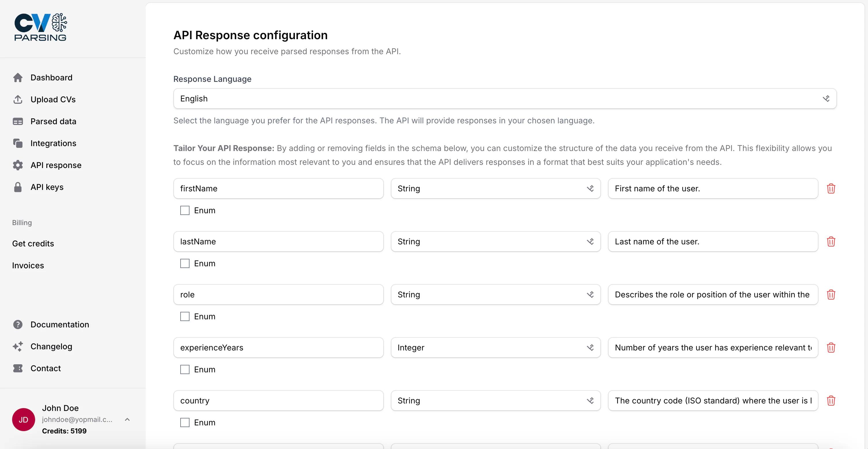This screenshot has width=868, height=449.
Task: Toggle Enum checkbox for experienceYears field
Action: (x=184, y=369)
